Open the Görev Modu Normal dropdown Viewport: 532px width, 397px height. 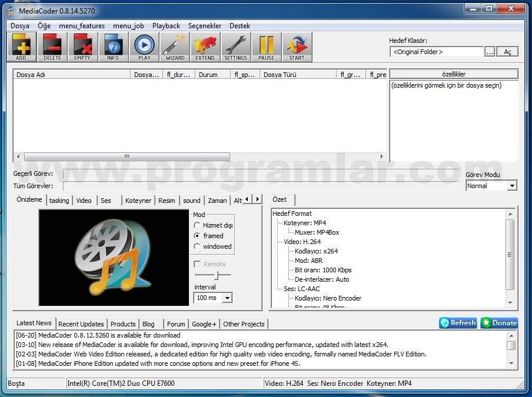point(491,185)
